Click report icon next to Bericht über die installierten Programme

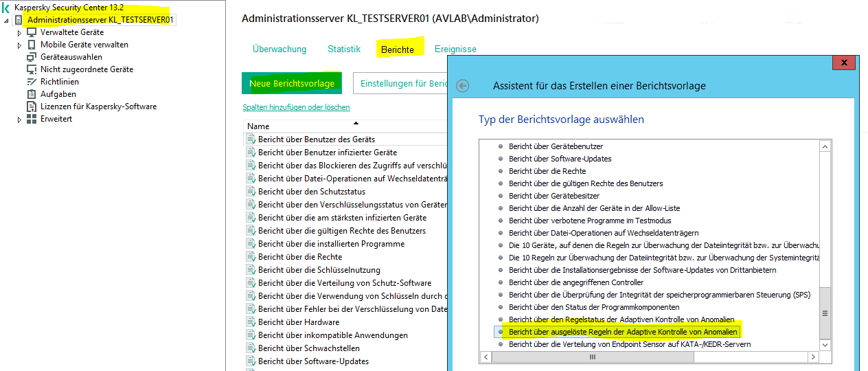coord(251,244)
